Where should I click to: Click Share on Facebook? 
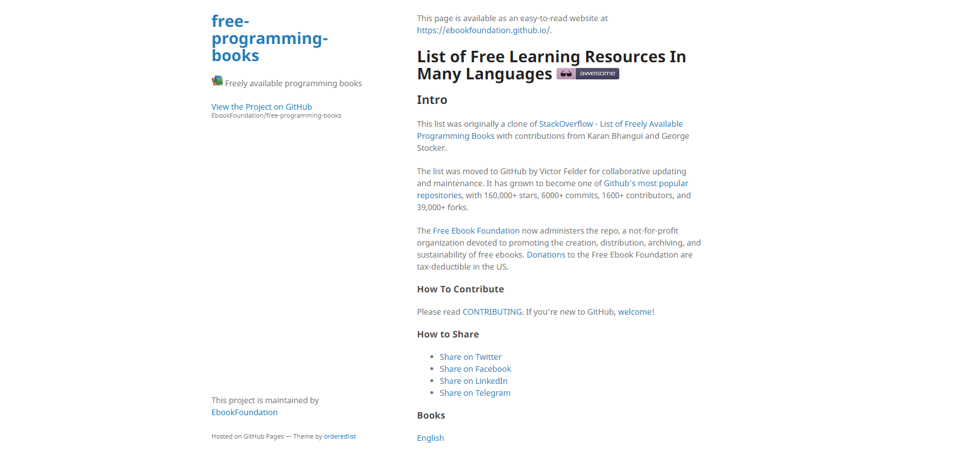[475, 369]
